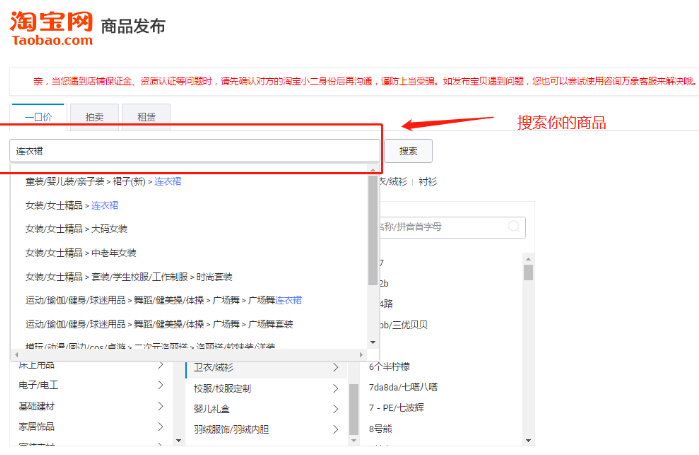Switch to the 一口价 tab
Viewport: 699px width, 455px height.
tap(38, 117)
